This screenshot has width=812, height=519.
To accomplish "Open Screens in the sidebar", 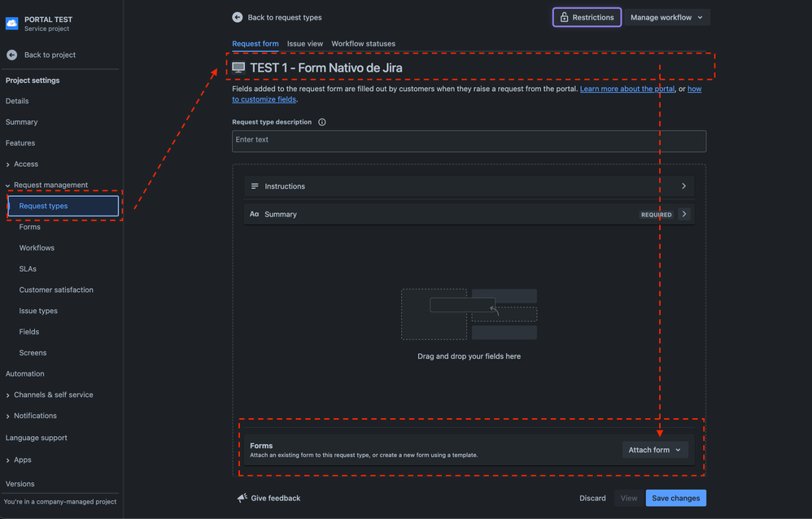I will 33,353.
